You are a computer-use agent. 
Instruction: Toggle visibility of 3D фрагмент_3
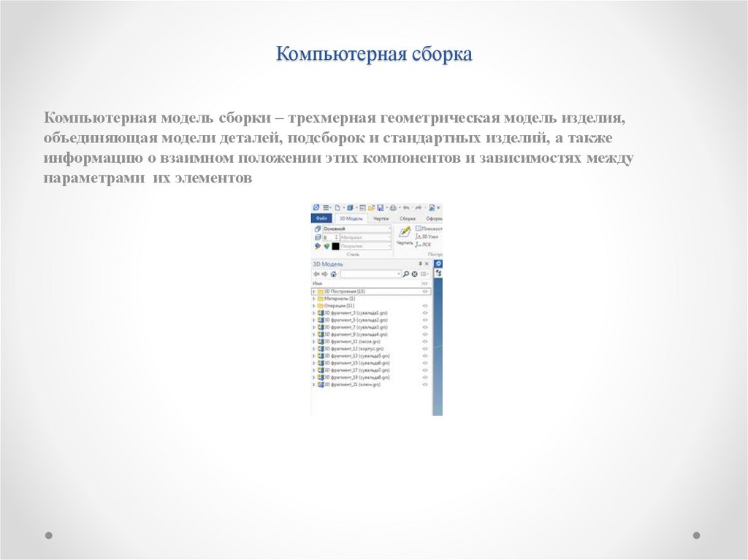tap(424, 313)
